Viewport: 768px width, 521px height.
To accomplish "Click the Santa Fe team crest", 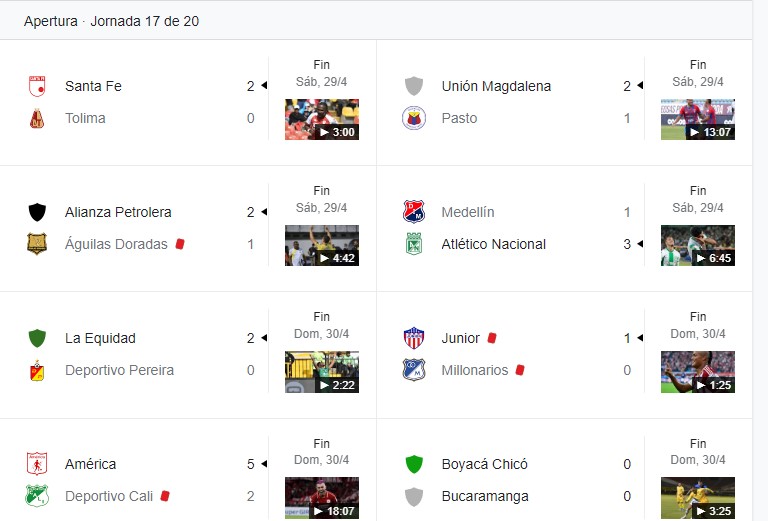I will pos(37,86).
